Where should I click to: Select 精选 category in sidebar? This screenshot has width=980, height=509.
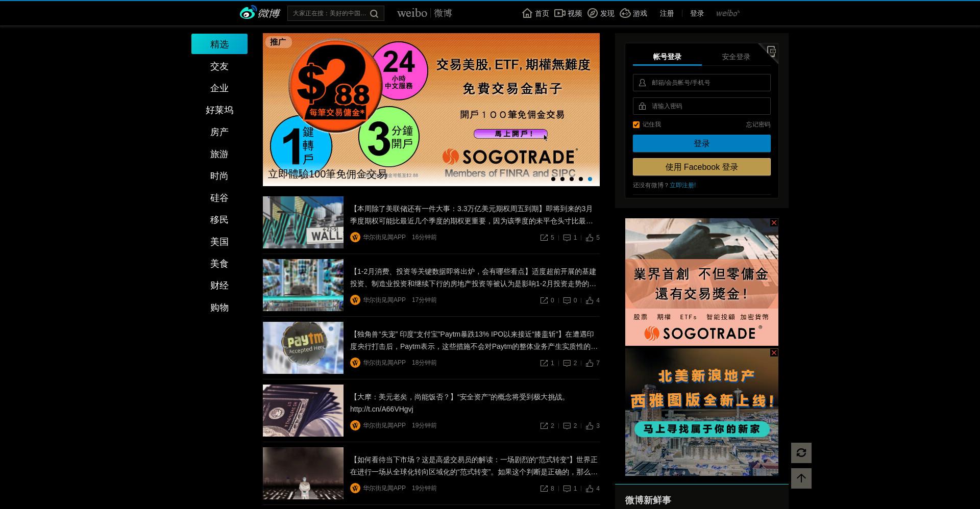pyautogui.click(x=219, y=44)
